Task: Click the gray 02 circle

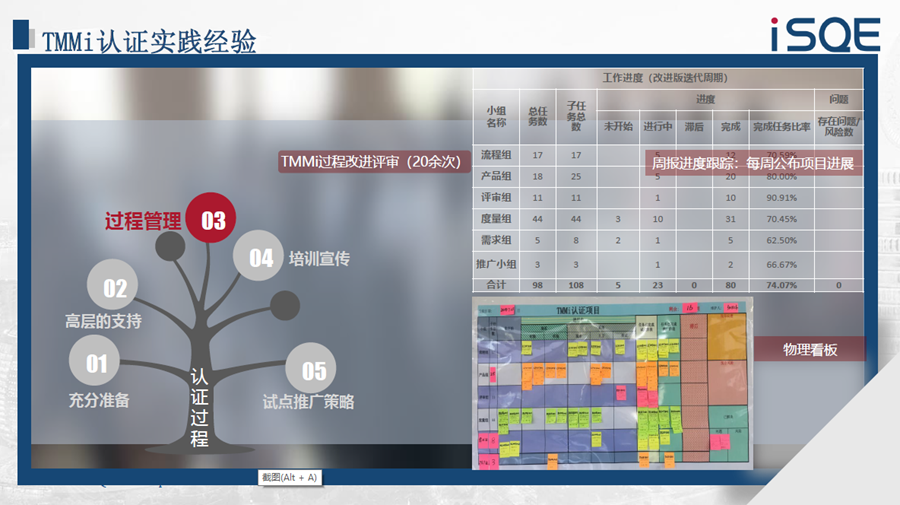Action: tap(112, 285)
